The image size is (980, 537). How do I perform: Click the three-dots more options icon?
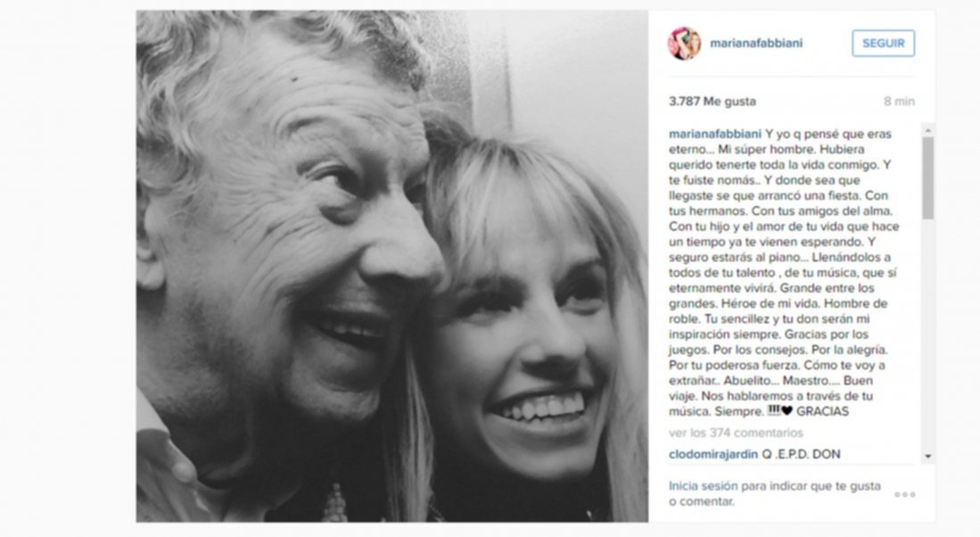coord(904,494)
